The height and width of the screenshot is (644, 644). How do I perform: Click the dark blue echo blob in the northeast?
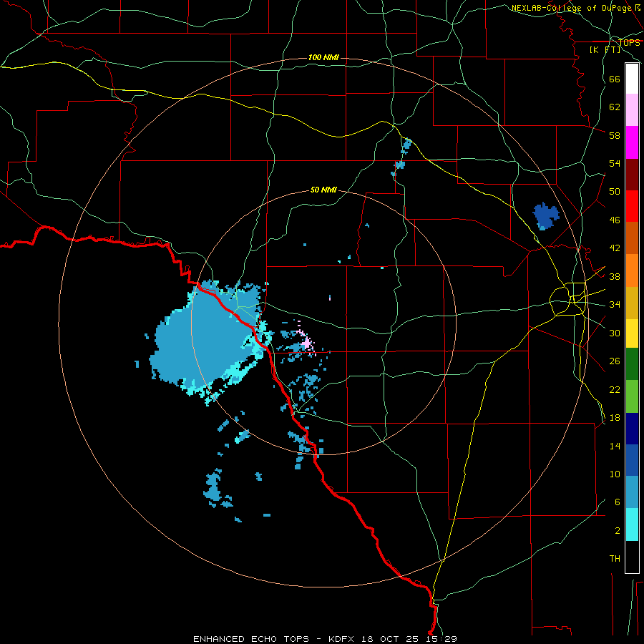point(546,216)
